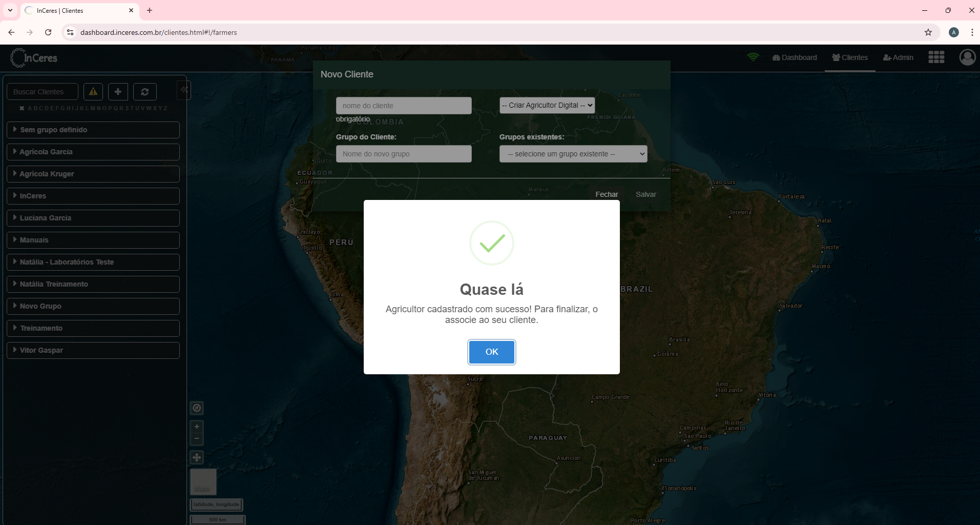Zoom in the map with plus button

point(197,427)
